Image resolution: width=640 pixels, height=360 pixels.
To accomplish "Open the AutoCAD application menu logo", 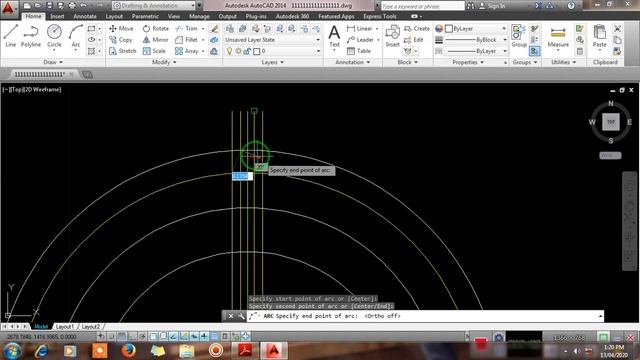I will [8, 8].
